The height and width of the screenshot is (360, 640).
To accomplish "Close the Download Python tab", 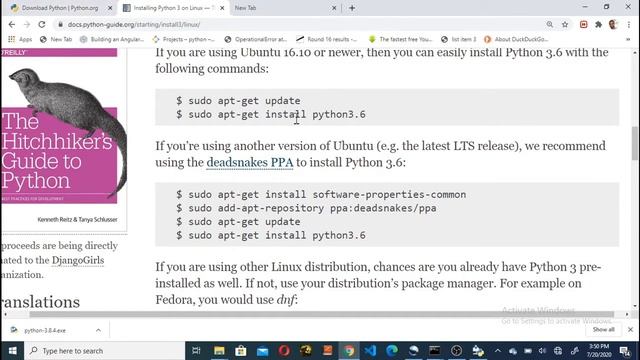I will click(110, 8).
